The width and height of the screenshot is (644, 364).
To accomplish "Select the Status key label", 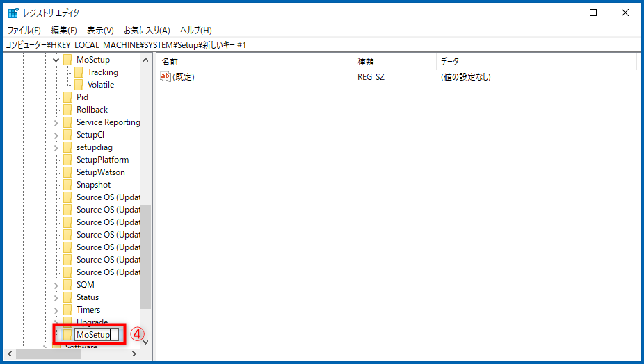I will coord(88,297).
